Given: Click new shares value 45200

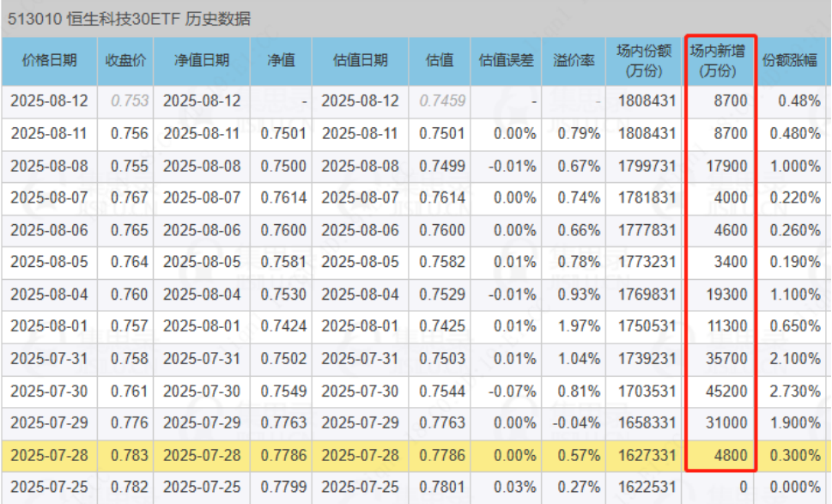Looking at the screenshot, I should (726, 392).
